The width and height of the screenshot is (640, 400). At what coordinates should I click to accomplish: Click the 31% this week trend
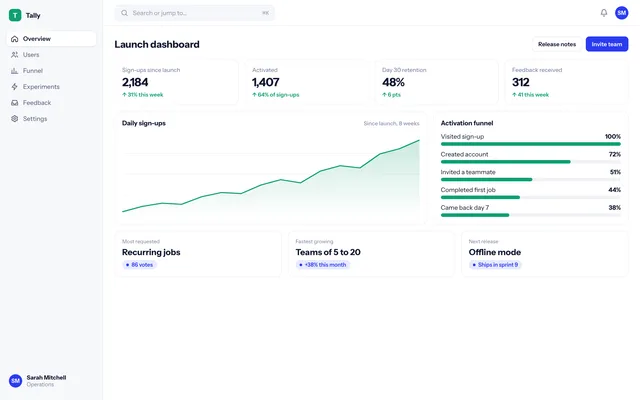pyautogui.click(x=142, y=95)
